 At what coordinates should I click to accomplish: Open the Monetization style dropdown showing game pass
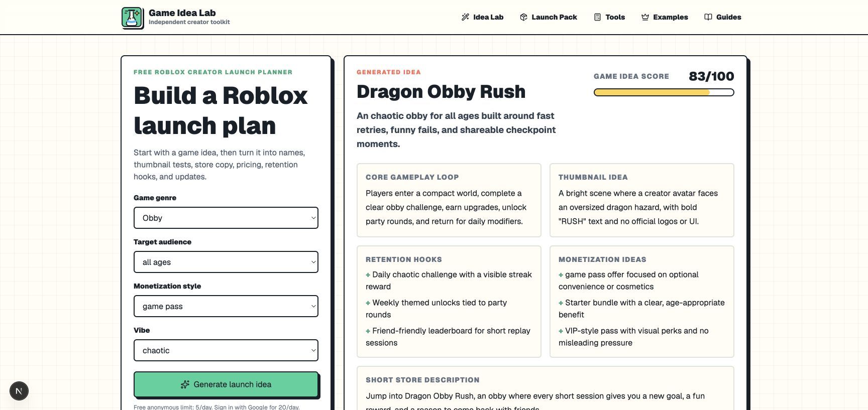tap(226, 306)
